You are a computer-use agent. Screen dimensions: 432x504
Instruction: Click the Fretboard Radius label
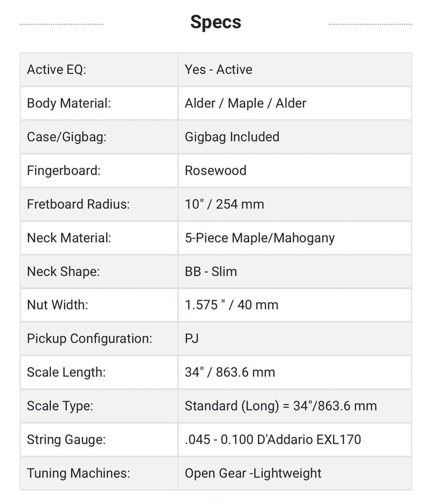78,204
